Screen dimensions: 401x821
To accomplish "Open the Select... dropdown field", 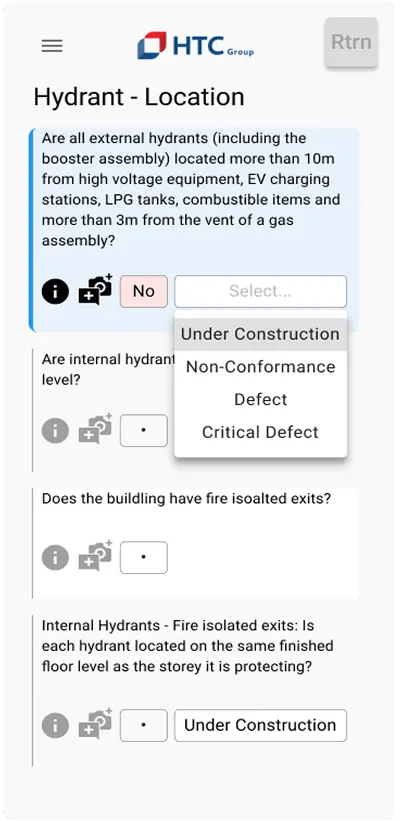I will pyautogui.click(x=260, y=291).
